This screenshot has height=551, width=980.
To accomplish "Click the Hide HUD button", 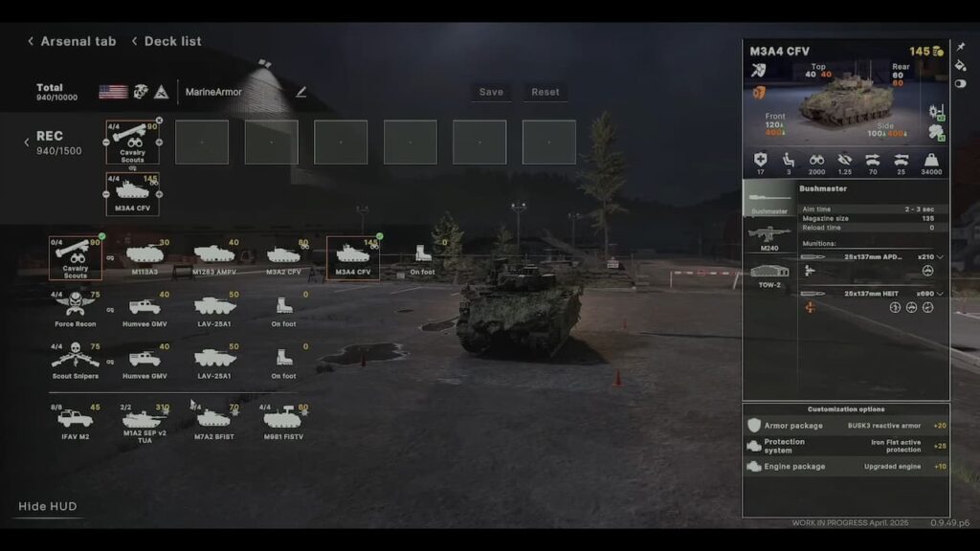I will pyautogui.click(x=48, y=506).
